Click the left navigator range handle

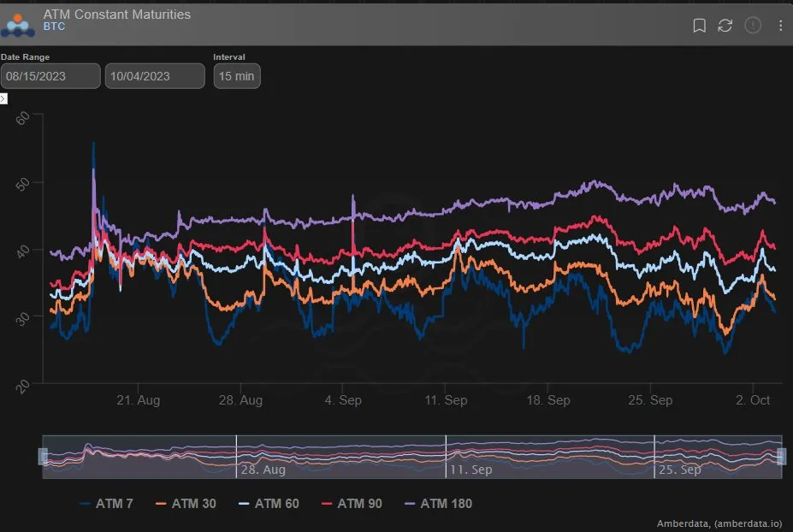click(43, 457)
